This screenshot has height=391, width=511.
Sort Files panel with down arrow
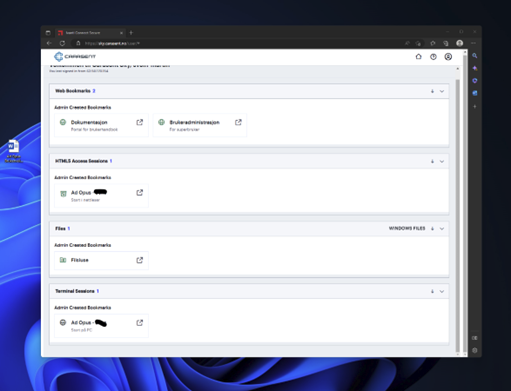coord(432,229)
